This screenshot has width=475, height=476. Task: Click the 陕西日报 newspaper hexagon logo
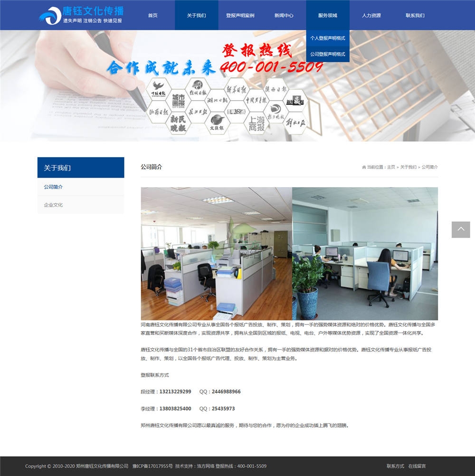276,89
